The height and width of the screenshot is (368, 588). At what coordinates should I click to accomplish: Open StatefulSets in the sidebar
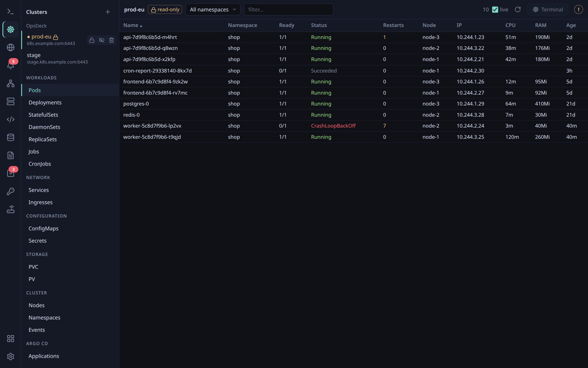70,115
